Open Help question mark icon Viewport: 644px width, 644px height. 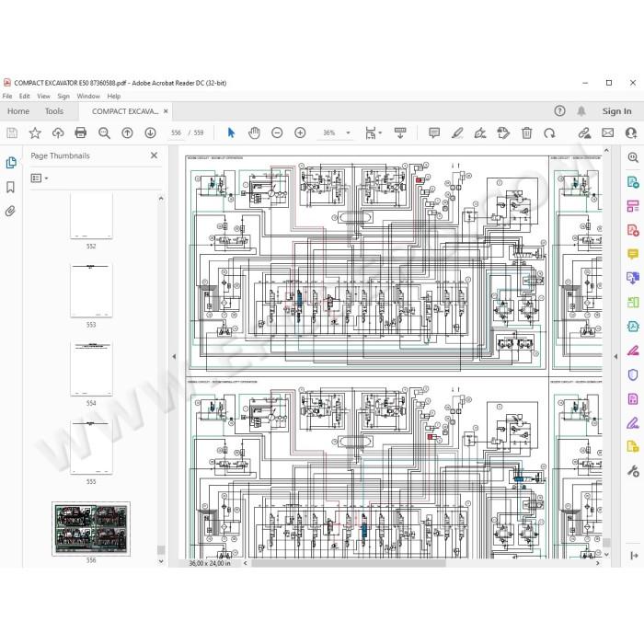click(x=559, y=111)
